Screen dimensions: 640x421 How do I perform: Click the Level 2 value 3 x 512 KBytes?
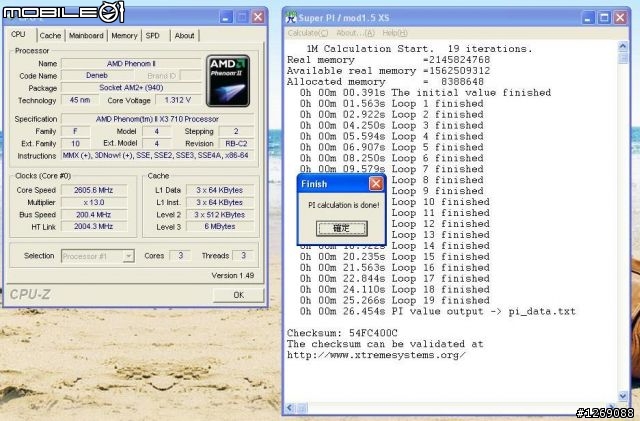point(220,214)
